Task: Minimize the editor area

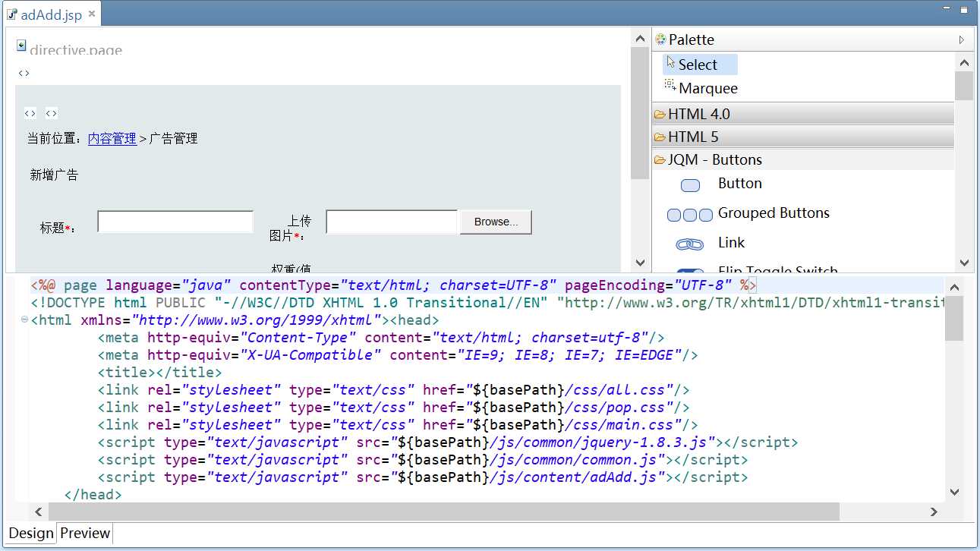Action: [x=947, y=9]
